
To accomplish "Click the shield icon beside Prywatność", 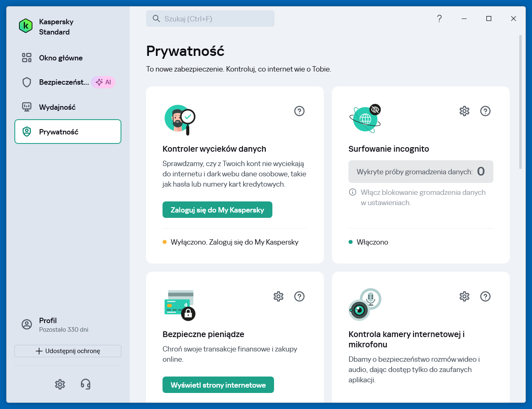I will [x=27, y=132].
